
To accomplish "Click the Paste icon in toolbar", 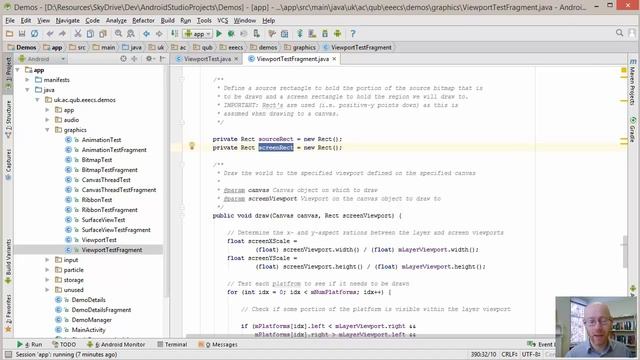I will coord(103,34).
